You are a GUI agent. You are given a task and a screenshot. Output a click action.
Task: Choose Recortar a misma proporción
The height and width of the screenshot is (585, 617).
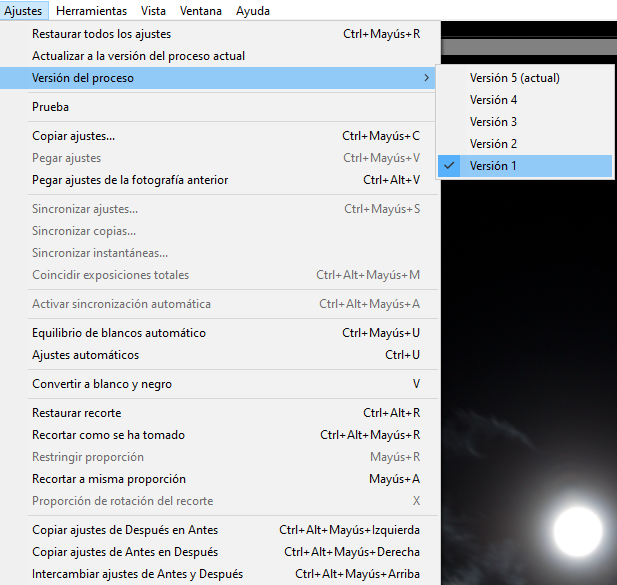(218, 479)
